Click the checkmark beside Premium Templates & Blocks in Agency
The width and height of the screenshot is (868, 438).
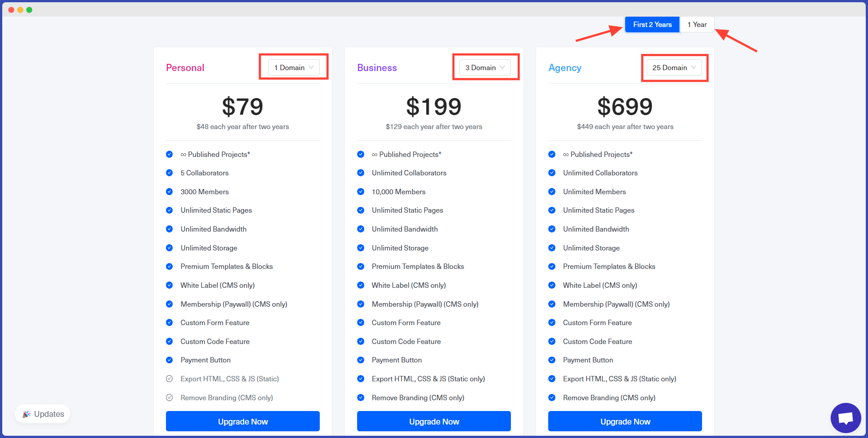(552, 266)
